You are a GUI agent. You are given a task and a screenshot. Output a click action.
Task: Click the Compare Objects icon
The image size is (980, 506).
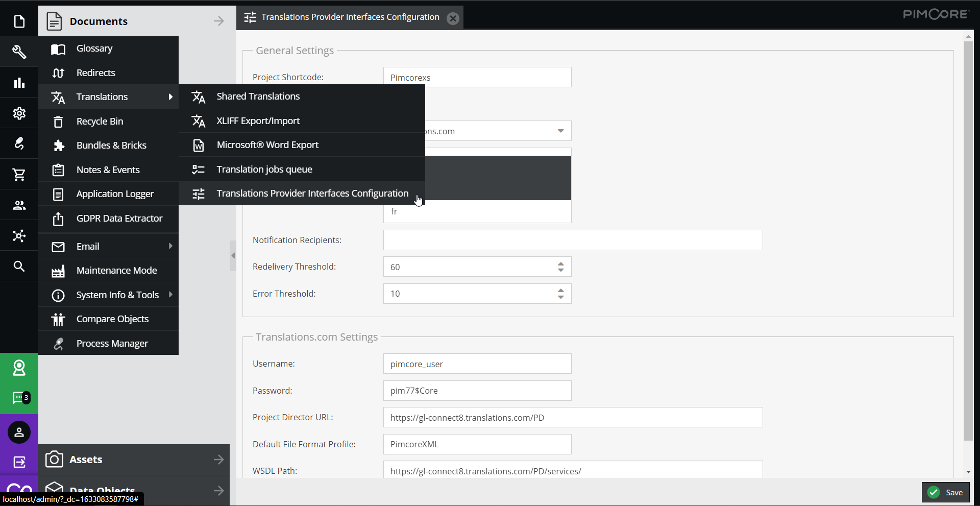tap(58, 320)
